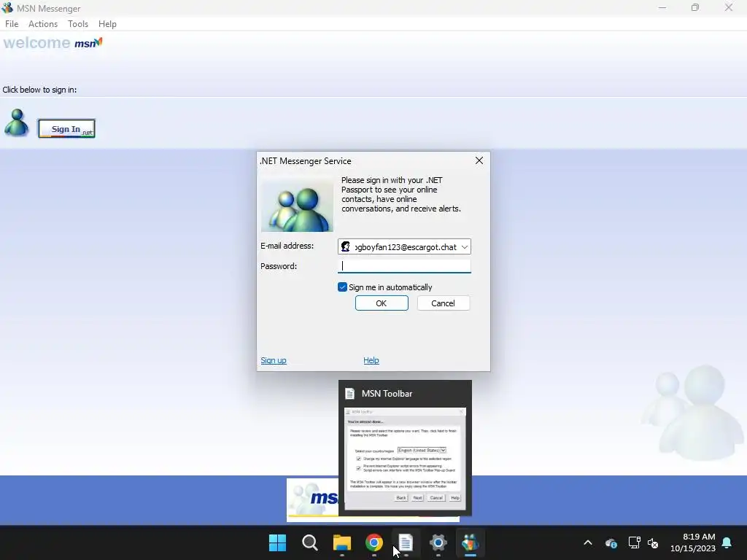Restore down the MSN Messenger window
The image size is (747, 560).
pos(695,7)
